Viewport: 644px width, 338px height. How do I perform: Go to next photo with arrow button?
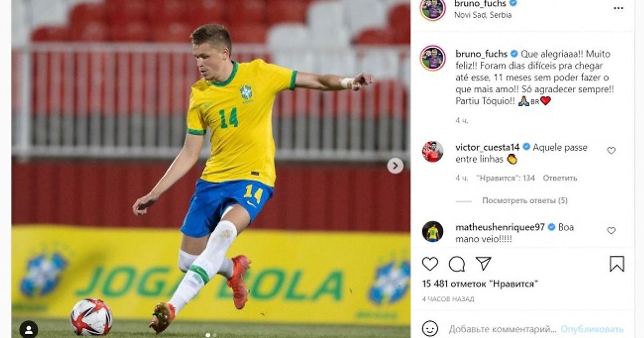[396, 166]
